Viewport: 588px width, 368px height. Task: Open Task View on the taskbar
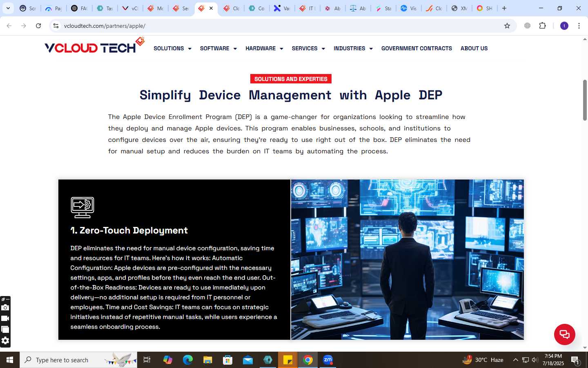147,360
